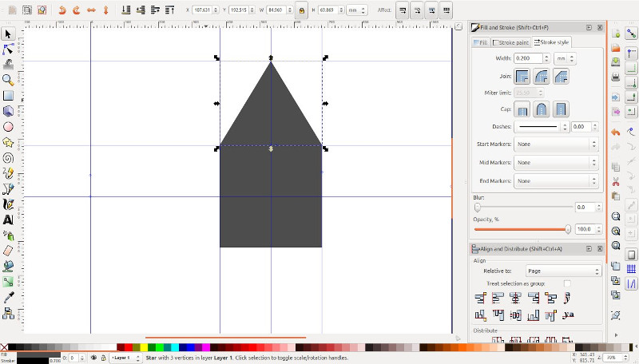Viewport: 639px width, 364px height.
Task: Select the 3D Box tool
Action: (8, 111)
